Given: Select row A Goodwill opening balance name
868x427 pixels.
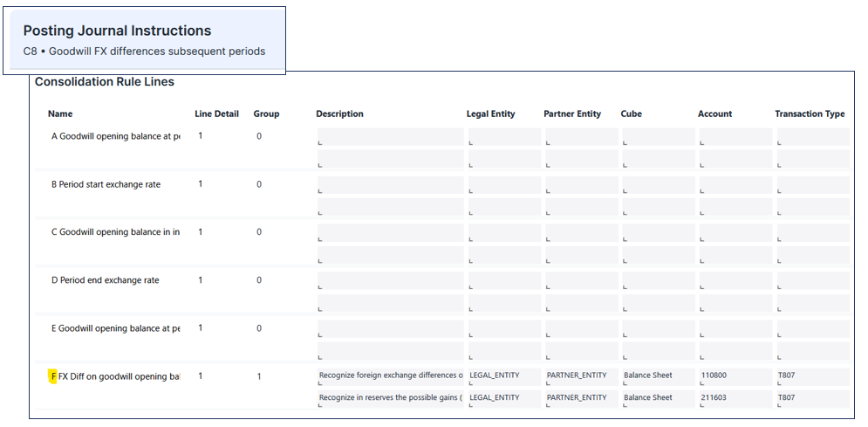Looking at the screenshot, I should (115, 136).
